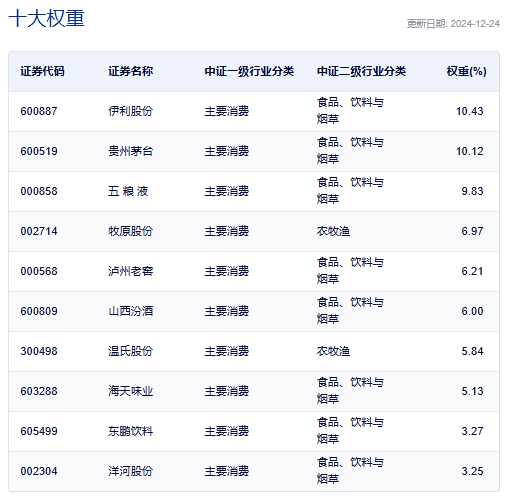Click the 中证一级行业分类 column header
The height and width of the screenshot is (496, 508).
[x=249, y=71]
